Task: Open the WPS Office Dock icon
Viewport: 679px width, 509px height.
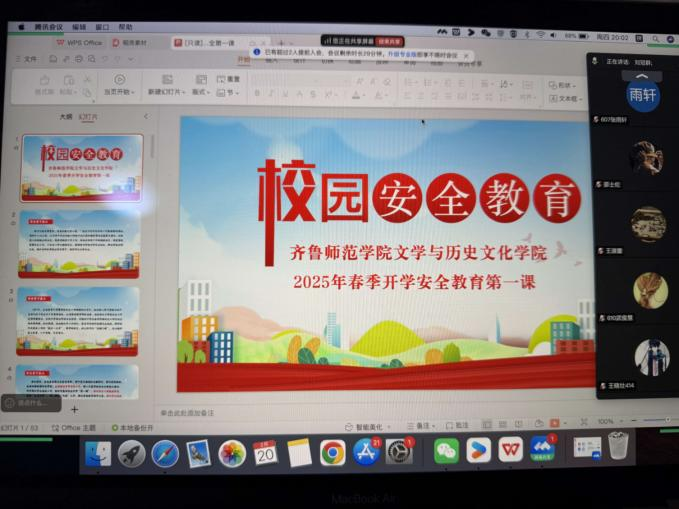Action: pyautogui.click(x=510, y=450)
